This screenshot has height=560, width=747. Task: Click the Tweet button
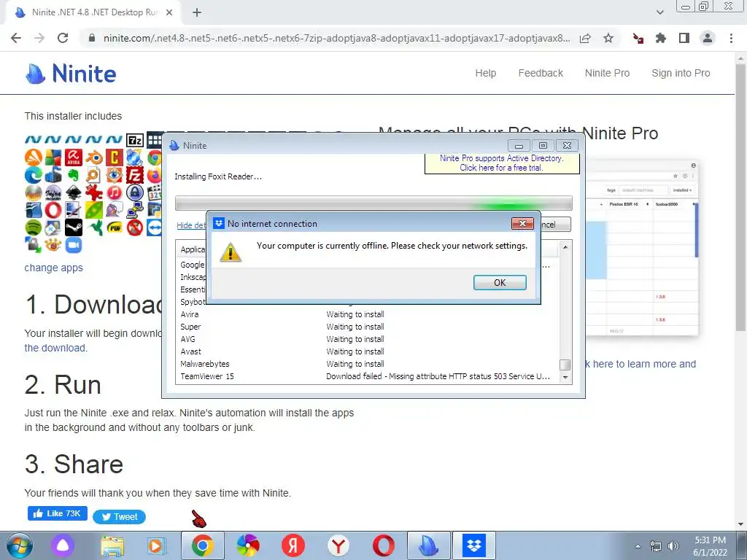pyautogui.click(x=119, y=517)
